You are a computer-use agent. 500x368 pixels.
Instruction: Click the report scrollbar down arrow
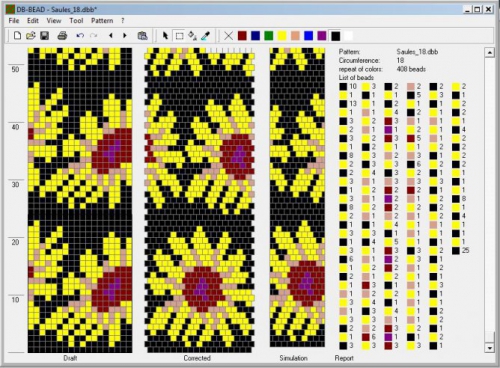(489, 348)
